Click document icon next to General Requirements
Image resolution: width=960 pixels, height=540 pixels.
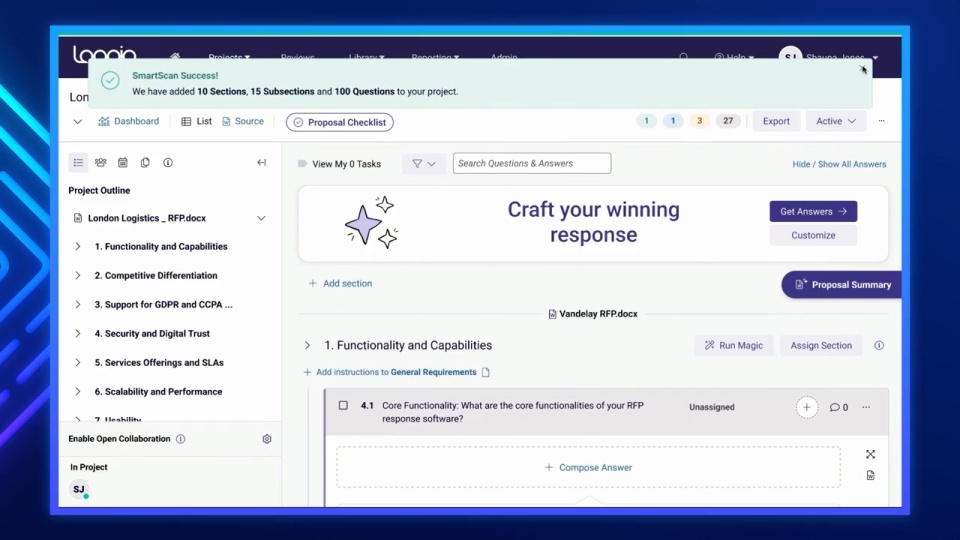pos(486,372)
